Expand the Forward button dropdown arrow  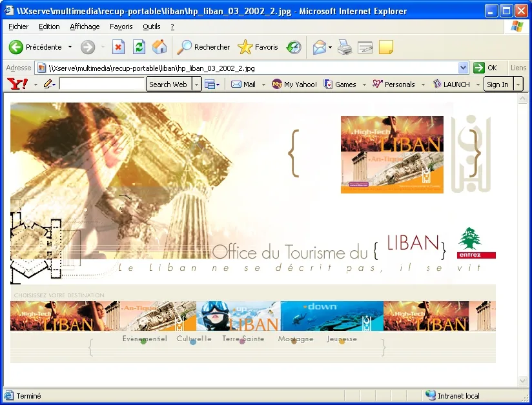103,47
